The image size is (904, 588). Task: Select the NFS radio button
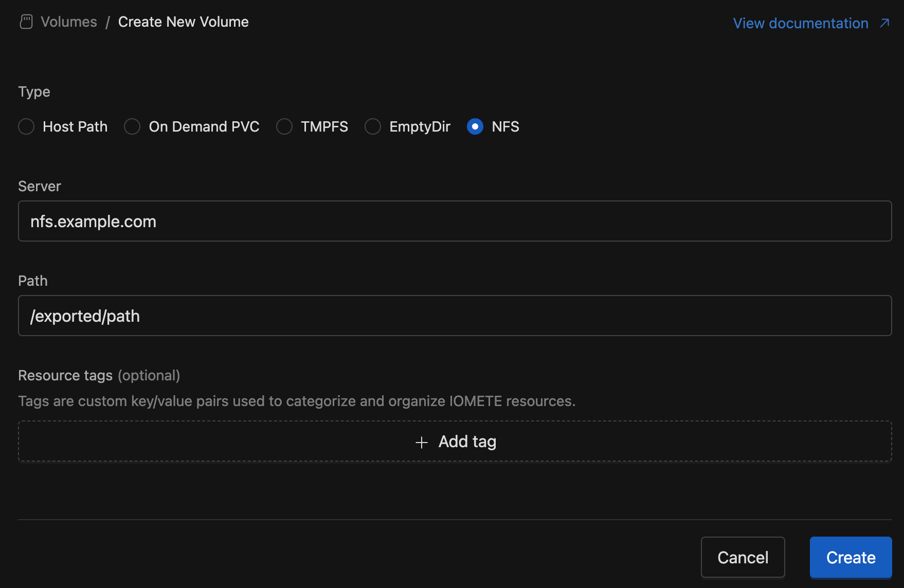tap(475, 126)
